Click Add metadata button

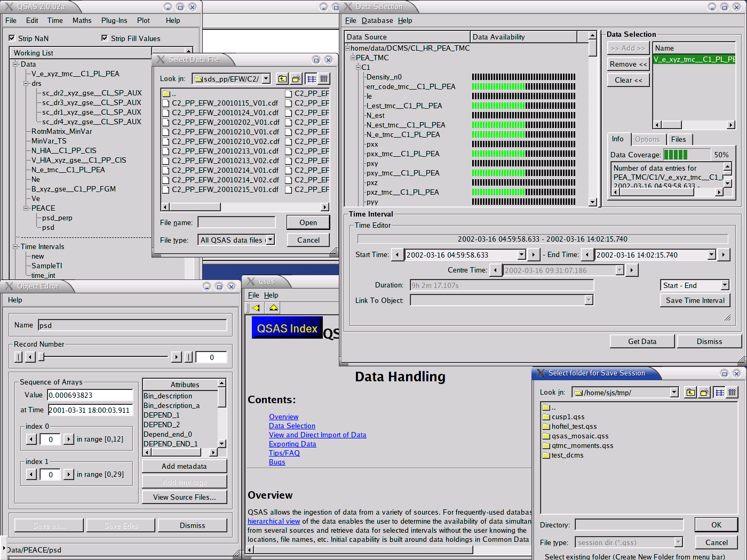pos(184,466)
